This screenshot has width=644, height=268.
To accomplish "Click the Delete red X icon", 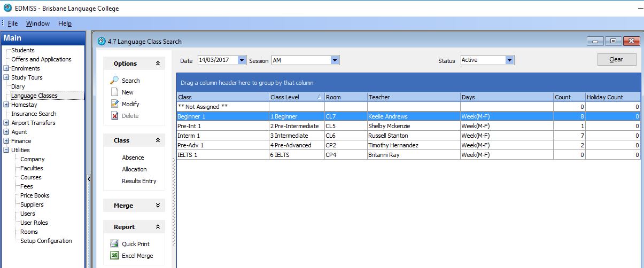I will click(114, 116).
